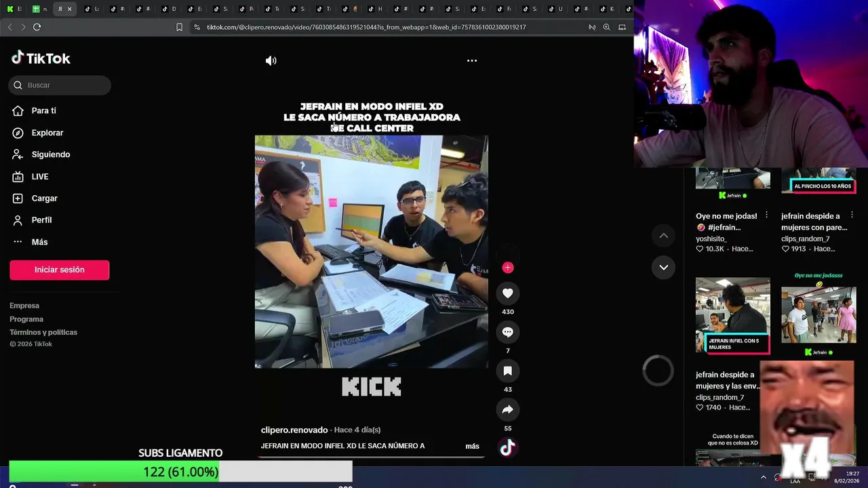
Task: Mute the TikTok video sound
Action: click(x=271, y=60)
